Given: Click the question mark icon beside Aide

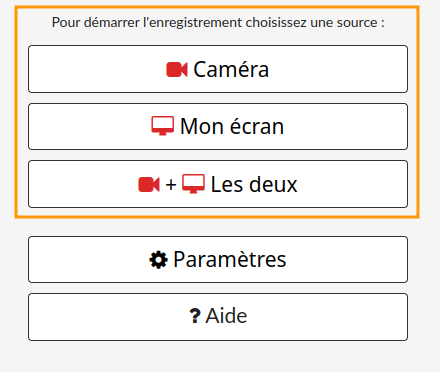Looking at the screenshot, I should click(195, 316).
